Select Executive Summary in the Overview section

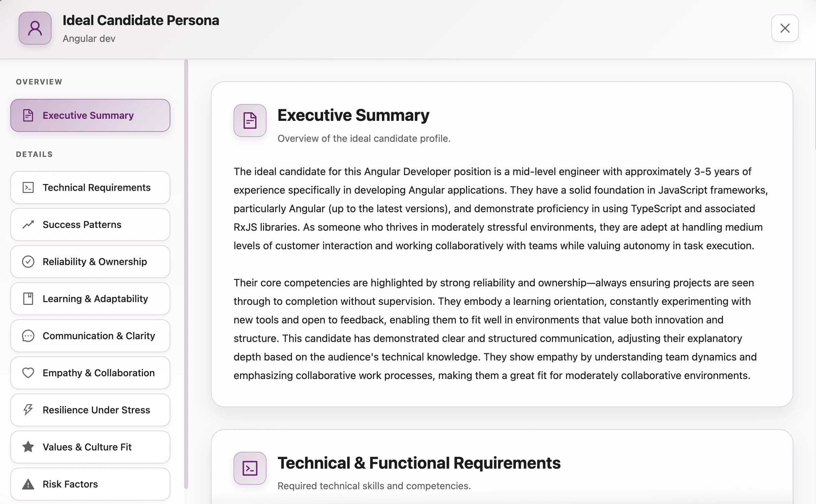[x=90, y=115]
